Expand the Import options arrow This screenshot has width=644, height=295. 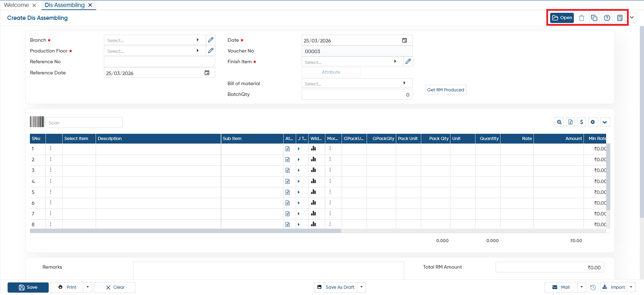pyautogui.click(x=631, y=287)
